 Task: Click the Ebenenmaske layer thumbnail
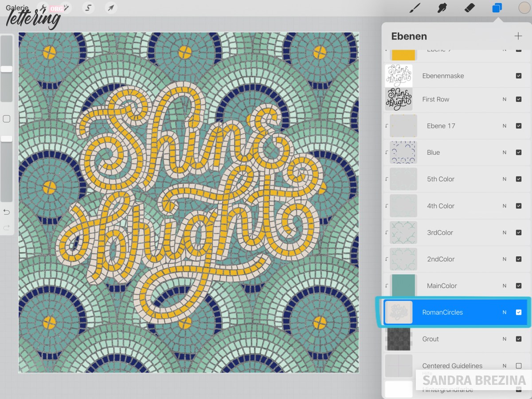point(399,76)
